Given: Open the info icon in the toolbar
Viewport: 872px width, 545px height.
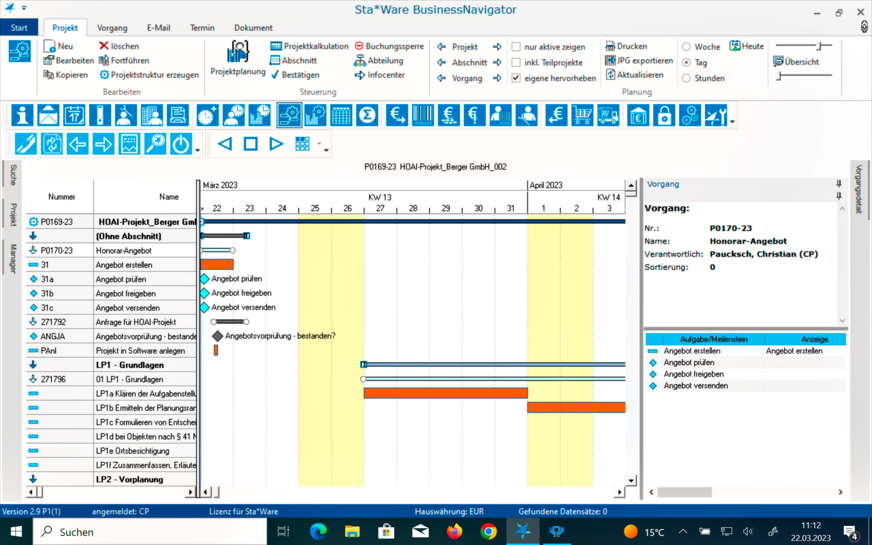Looking at the screenshot, I should (22, 116).
